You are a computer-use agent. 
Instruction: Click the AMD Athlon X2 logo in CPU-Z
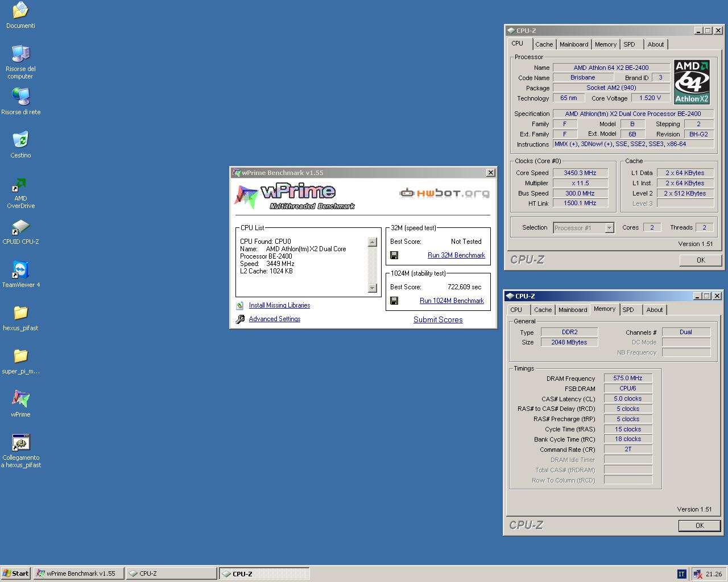692,82
